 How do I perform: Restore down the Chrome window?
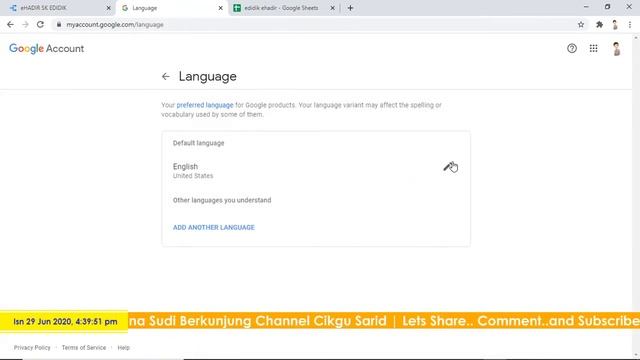607,7
